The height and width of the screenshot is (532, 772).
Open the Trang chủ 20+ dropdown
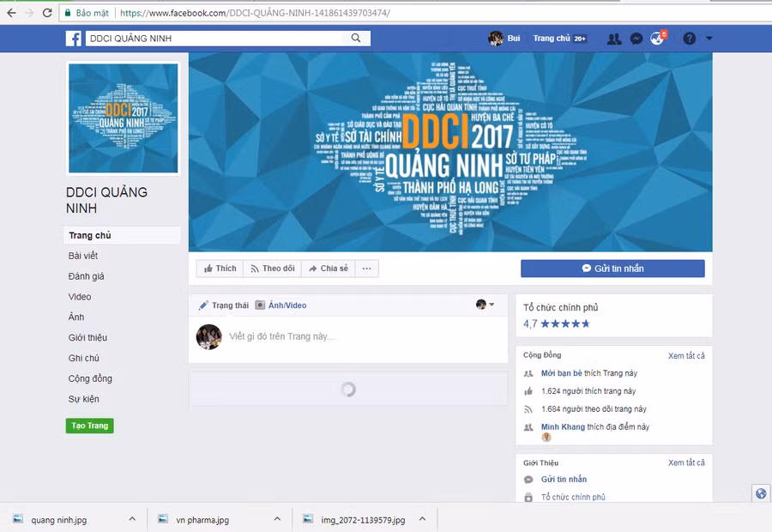click(x=559, y=38)
